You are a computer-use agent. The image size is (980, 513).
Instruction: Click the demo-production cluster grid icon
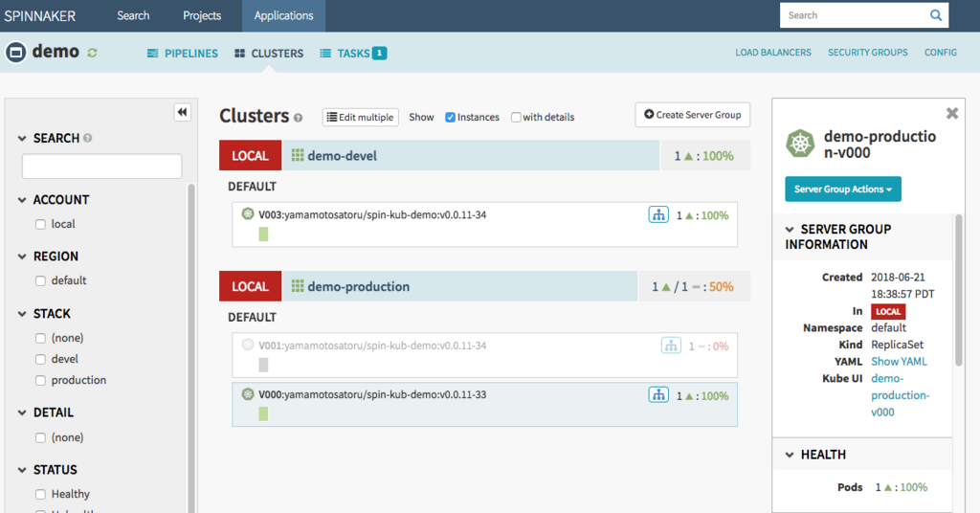point(298,285)
